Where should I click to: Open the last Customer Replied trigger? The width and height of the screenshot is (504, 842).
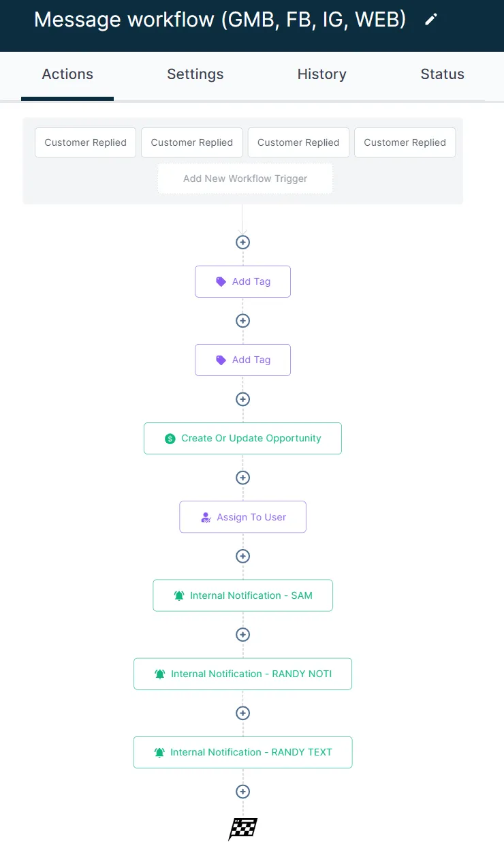pyautogui.click(x=405, y=142)
